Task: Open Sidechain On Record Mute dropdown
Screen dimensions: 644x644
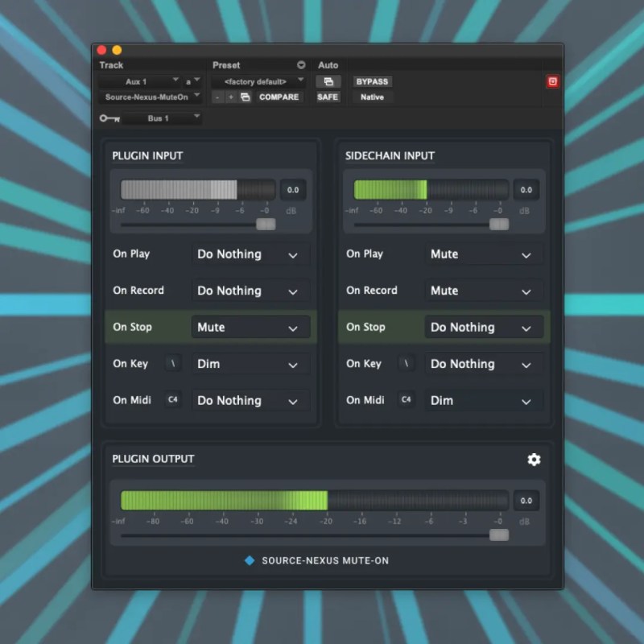Action: click(x=484, y=291)
